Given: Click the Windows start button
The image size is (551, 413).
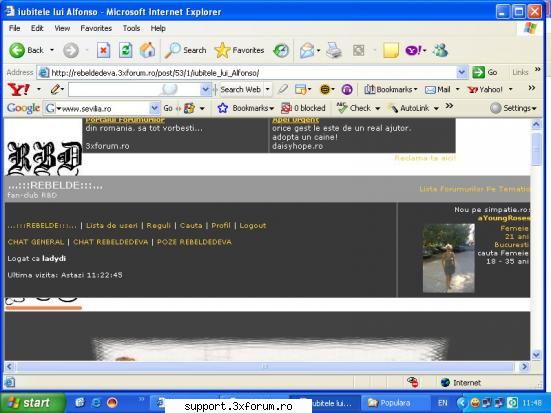Looking at the screenshot, I should coord(33,403).
